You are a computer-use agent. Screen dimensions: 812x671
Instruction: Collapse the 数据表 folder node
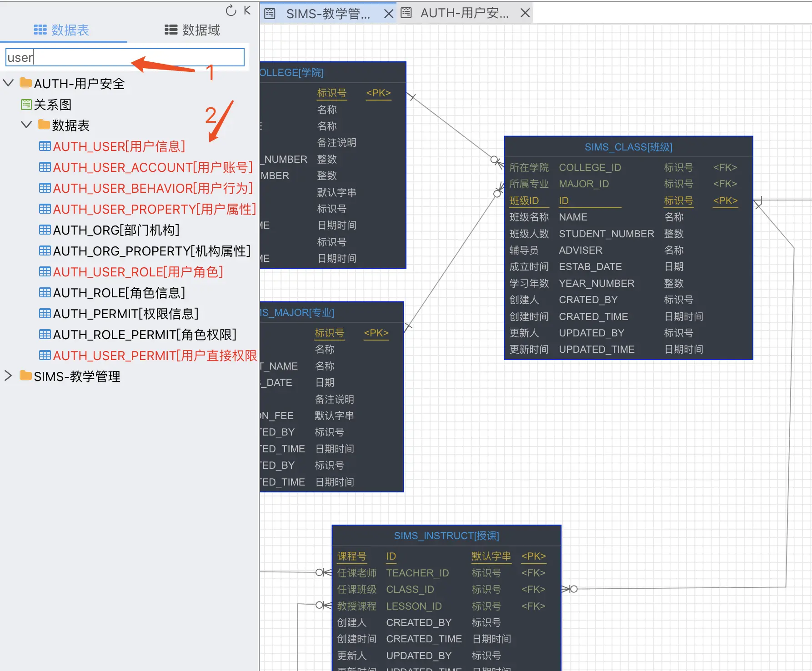tap(26, 125)
